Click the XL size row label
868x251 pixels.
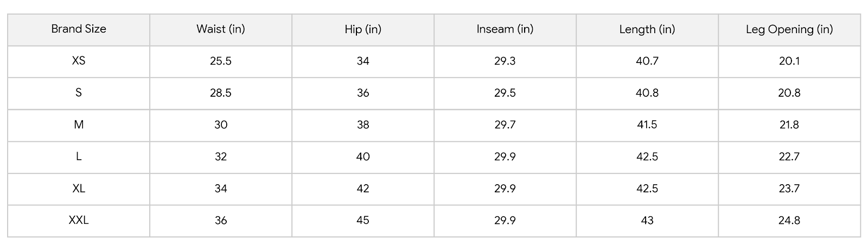tap(79, 189)
